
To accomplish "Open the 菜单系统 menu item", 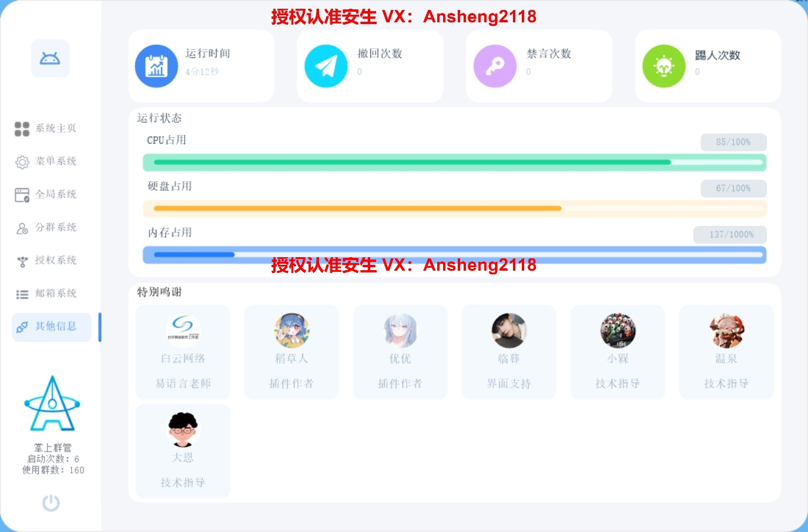I will click(46, 161).
